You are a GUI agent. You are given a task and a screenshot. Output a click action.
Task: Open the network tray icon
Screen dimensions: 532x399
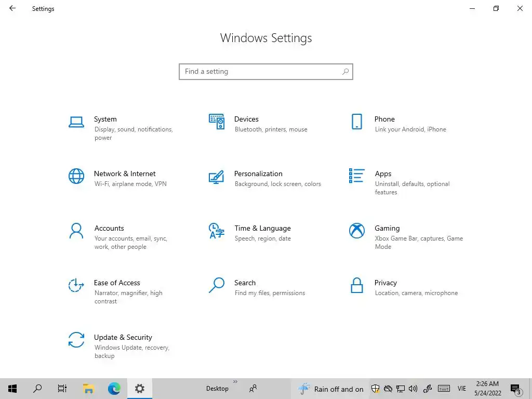401,389
